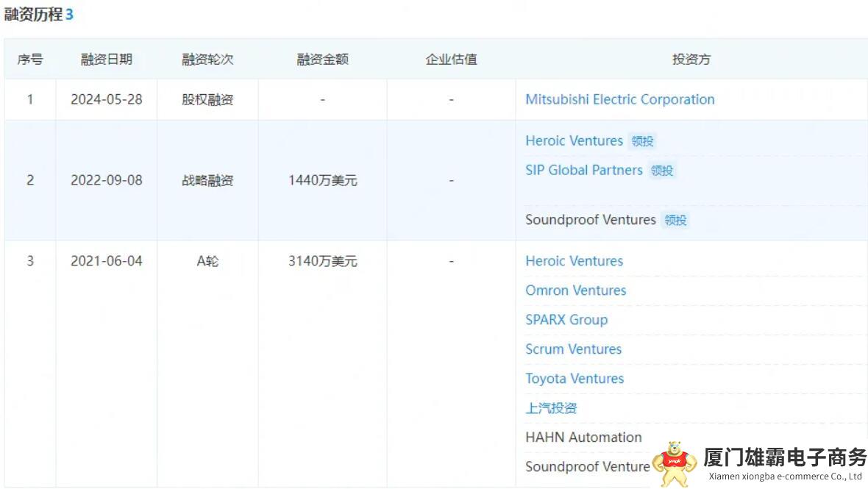Click the 上汽投资 investor link

pyautogui.click(x=551, y=408)
